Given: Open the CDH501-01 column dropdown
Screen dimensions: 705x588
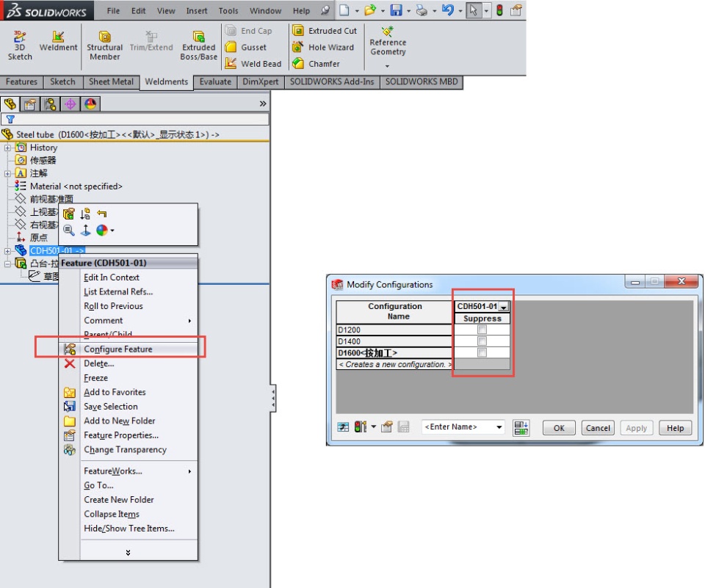Looking at the screenshot, I should [x=504, y=307].
